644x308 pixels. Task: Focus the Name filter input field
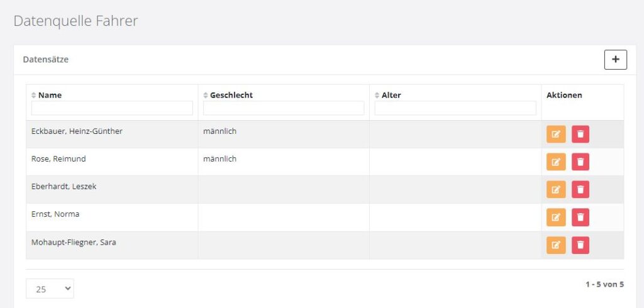[x=112, y=108]
